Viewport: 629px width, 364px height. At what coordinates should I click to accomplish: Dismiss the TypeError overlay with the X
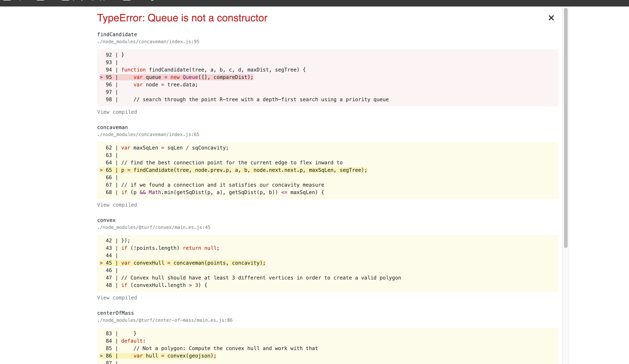pyautogui.click(x=551, y=18)
